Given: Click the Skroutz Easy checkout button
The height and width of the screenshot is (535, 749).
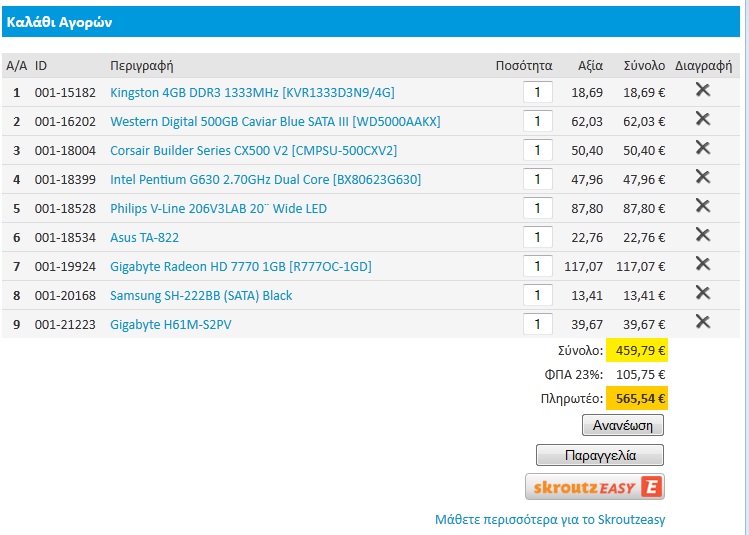Looking at the screenshot, I should click(x=595, y=487).
